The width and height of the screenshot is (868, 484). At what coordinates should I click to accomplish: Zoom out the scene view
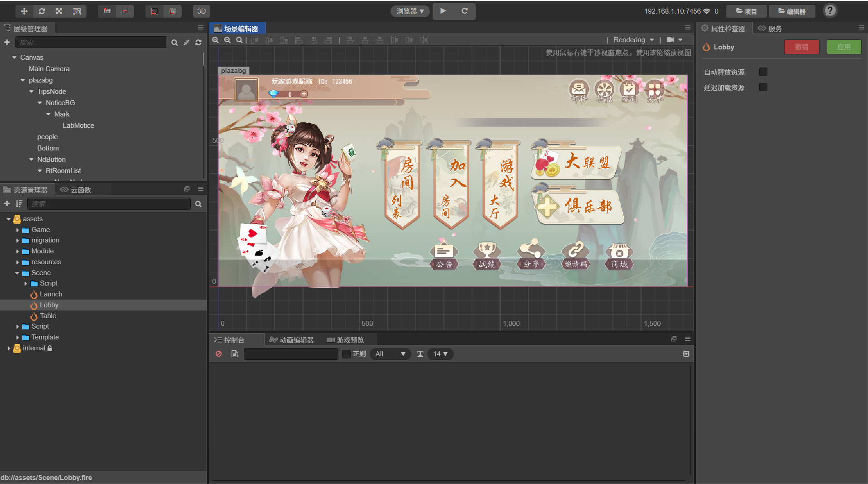pos(227,40)
